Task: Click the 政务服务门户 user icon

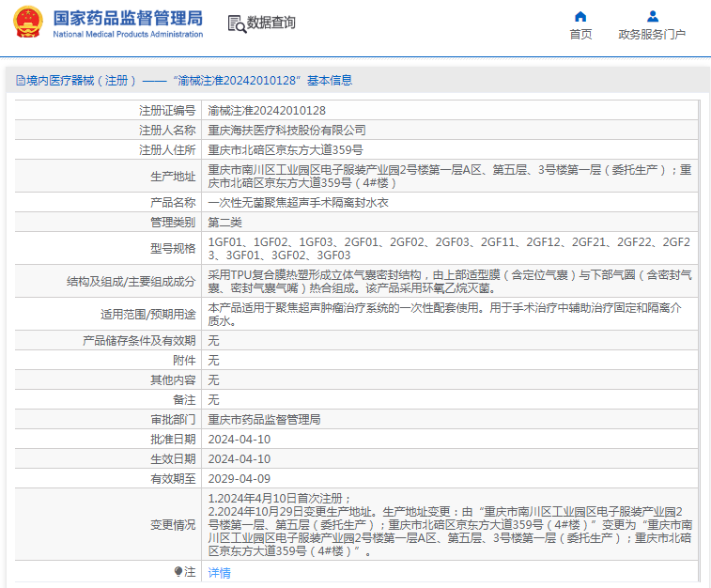Action: [x=653, y=16]
